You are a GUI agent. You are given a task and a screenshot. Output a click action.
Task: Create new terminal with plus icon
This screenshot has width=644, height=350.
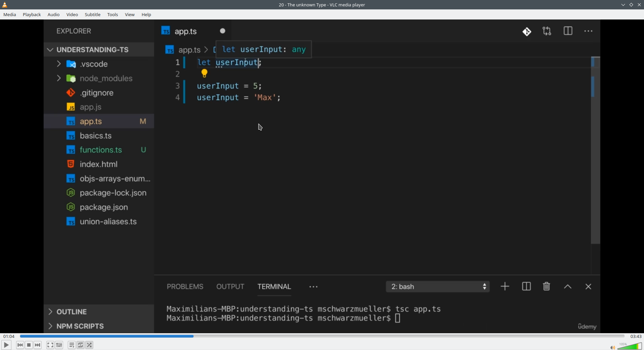click(505, 287)
